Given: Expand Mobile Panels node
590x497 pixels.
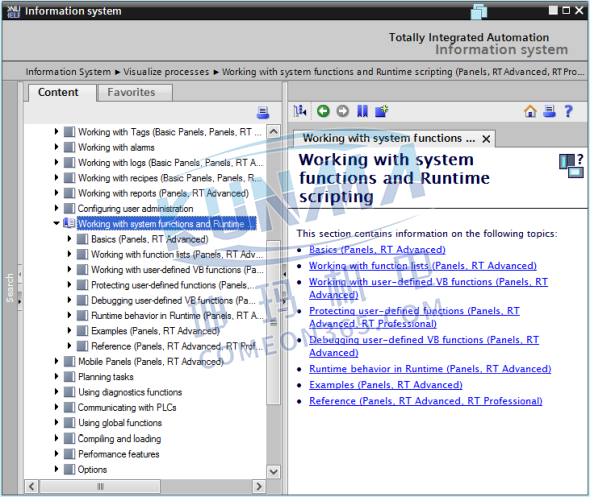Looking at the screenshot, I should click(56, 361).
